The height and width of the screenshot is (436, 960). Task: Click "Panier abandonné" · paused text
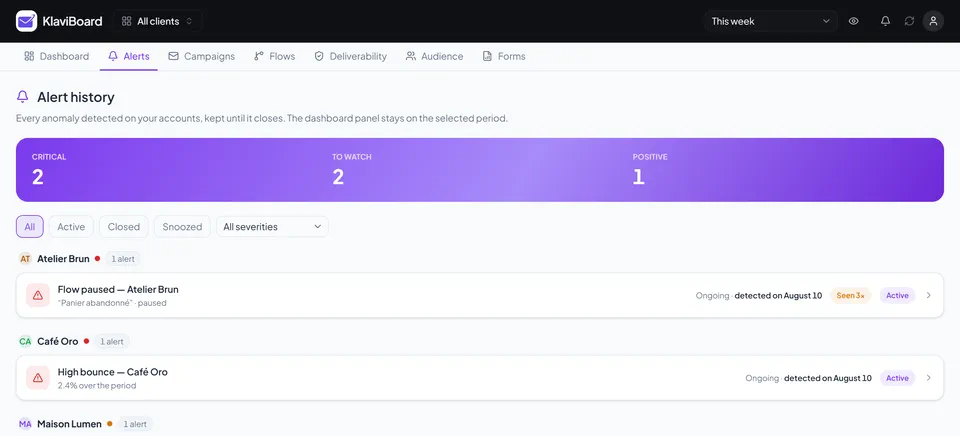(112, 303)
